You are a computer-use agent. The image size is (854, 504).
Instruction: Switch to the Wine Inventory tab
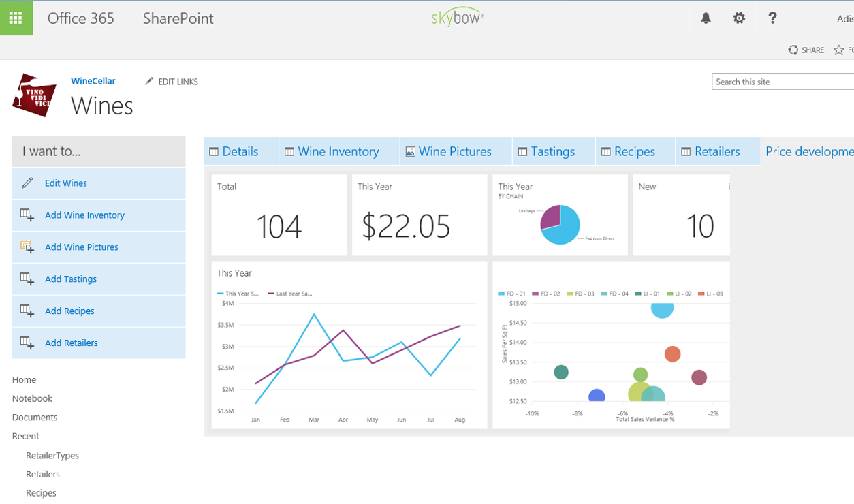pos(338,151)
